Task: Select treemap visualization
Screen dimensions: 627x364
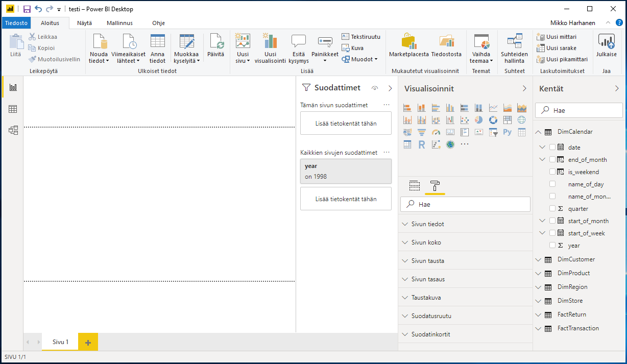Action: pyautogui.click(x=508, y=120)
